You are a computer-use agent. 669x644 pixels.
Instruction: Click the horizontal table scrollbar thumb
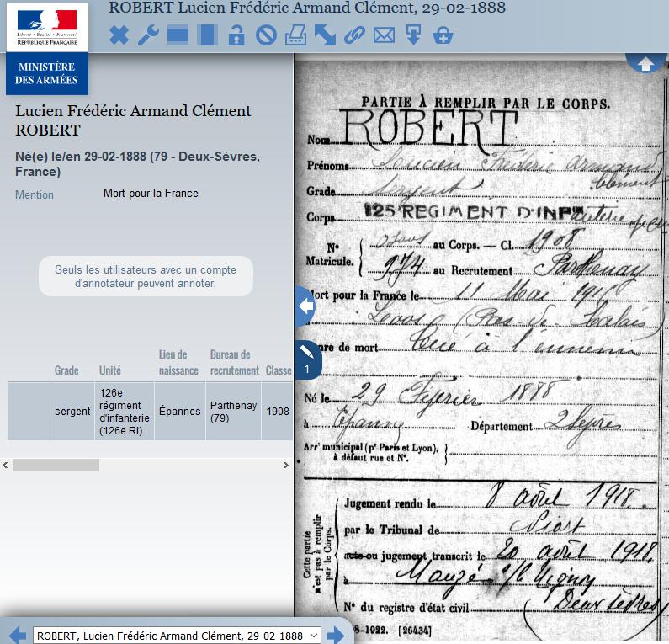56,466
